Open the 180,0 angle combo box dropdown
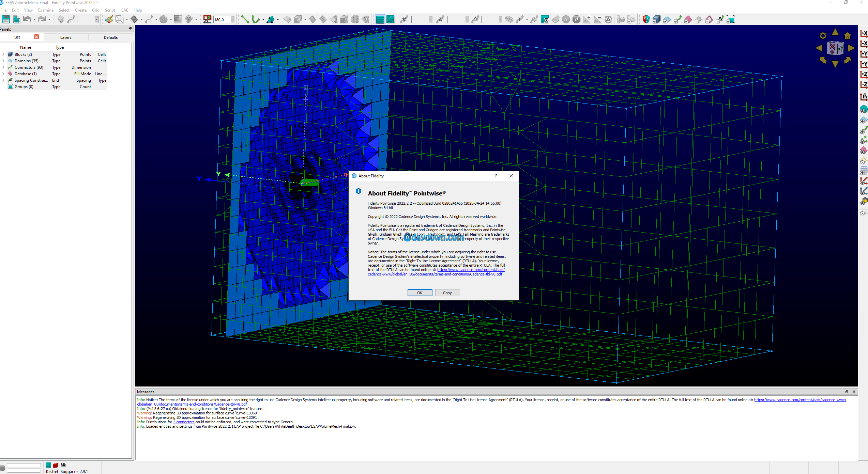 pos(233,19)
